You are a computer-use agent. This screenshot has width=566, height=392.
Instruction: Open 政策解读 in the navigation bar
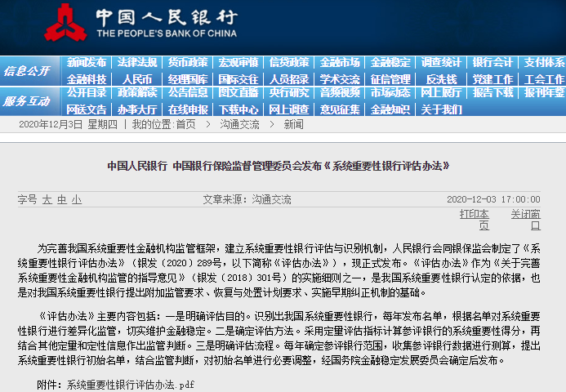click(137, 93)
